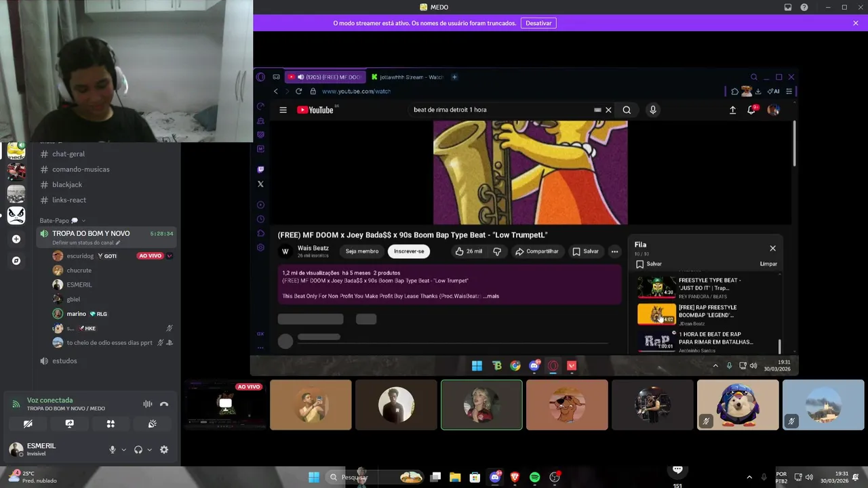Expand description with '...mais'
The image size is (868, 488).
click(x=492, y=296)
